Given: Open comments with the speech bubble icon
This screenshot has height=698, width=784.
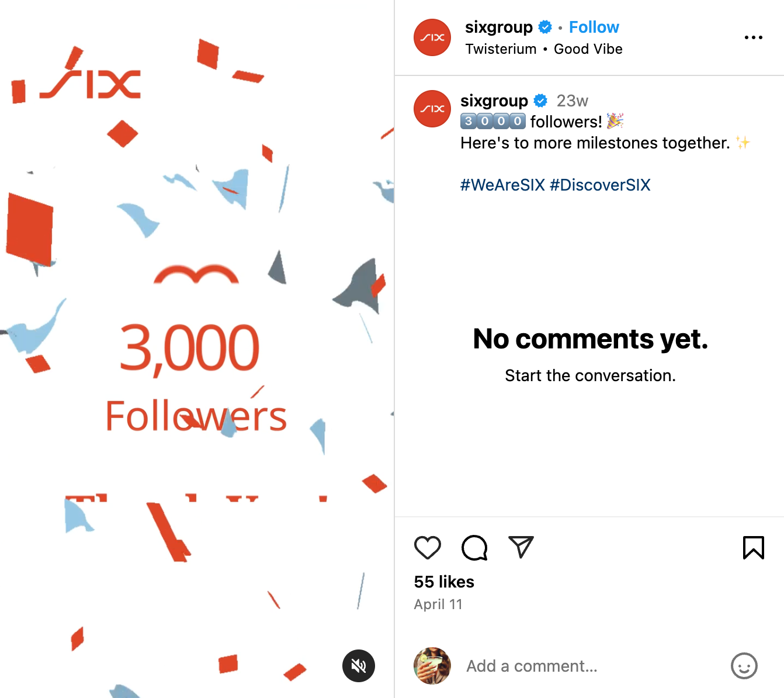Looking at the screenshot, I should coord(474,548).
